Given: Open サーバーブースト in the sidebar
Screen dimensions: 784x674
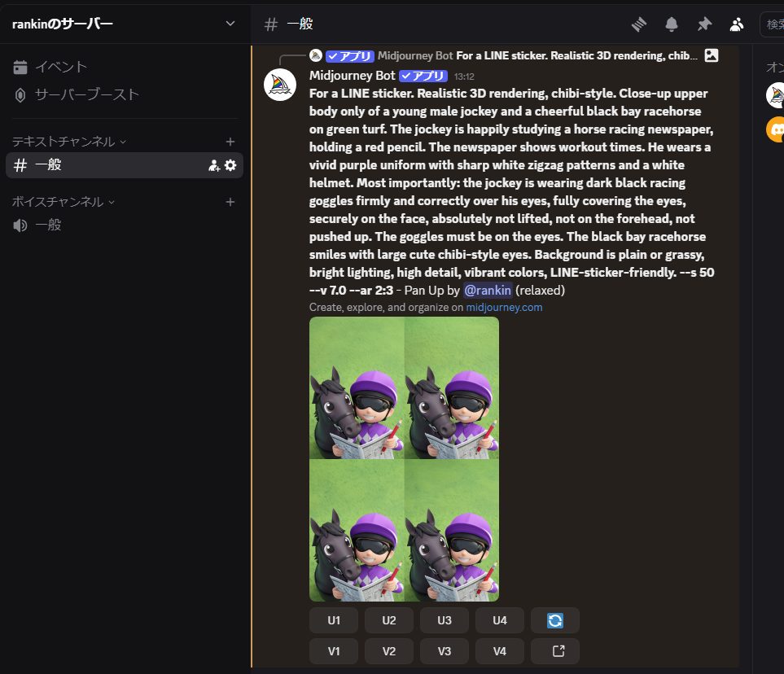Looking at the screenshot, I should pyautogui.click(x=87, y=94).
